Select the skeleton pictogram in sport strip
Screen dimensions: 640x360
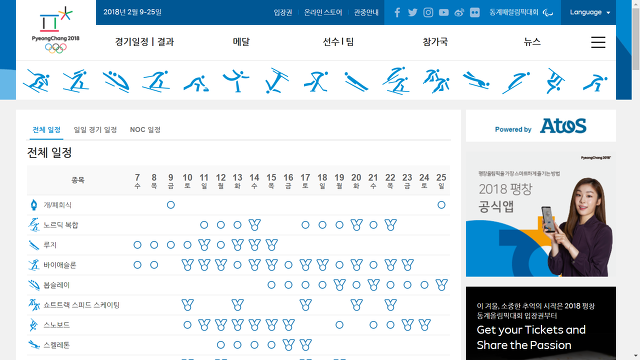(476, 81)
